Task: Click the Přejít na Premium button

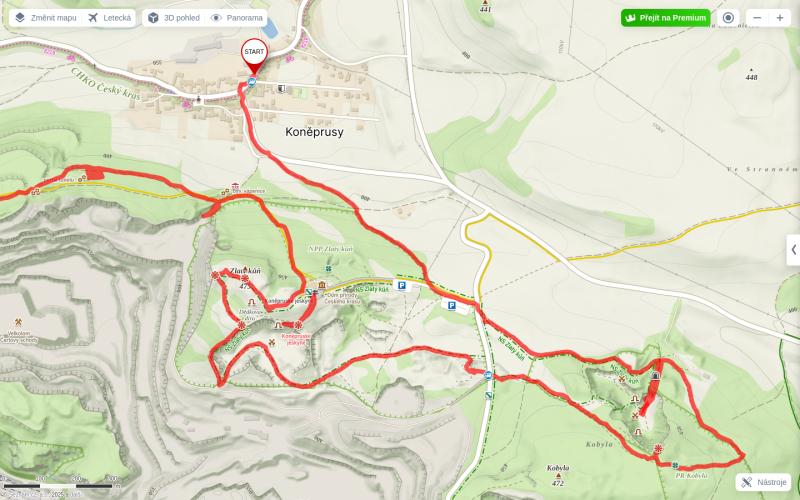Action: [x=665, y=18]
